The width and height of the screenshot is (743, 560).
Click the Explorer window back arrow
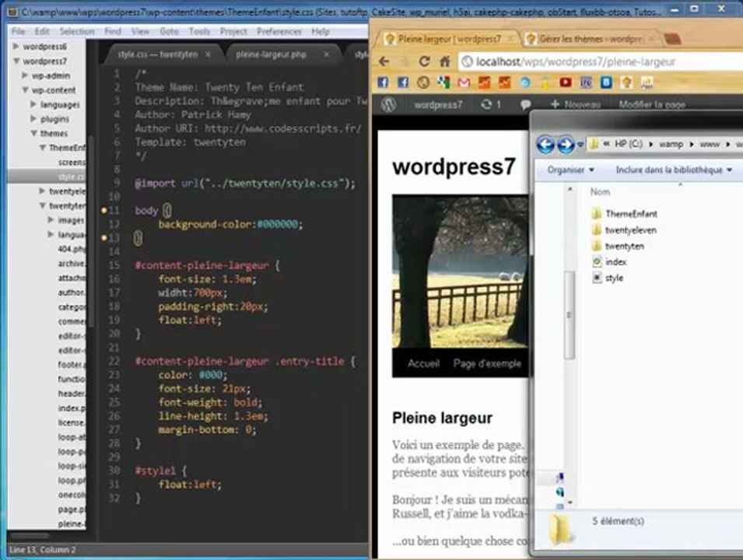coord(545,145)
